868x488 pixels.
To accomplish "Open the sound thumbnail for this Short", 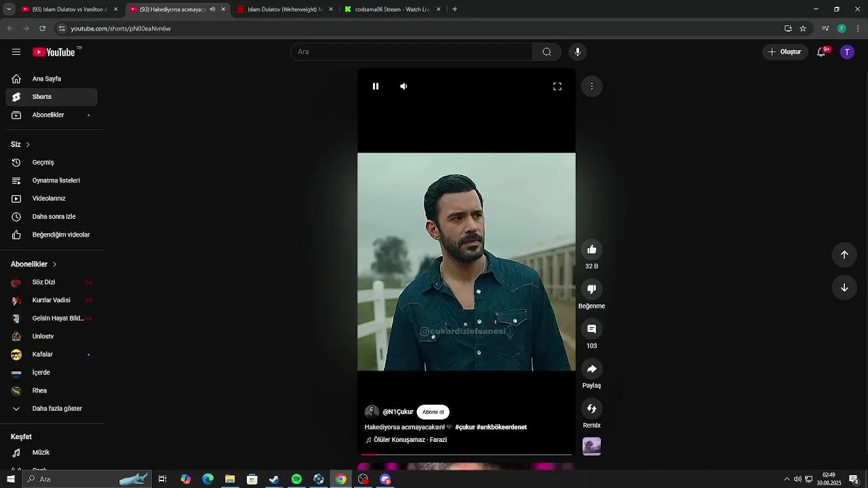I will pyautogui.click(x=592, y=446).
